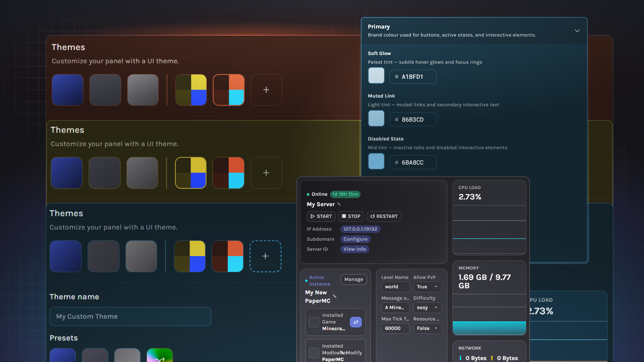Select yellow-blue custom theme in yellow Themes panel

(x=191, y=173)
